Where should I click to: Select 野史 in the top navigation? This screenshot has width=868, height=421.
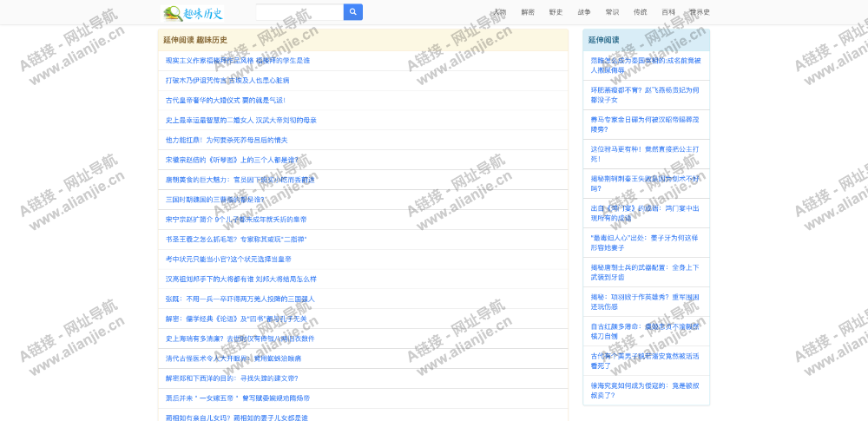click(x=556, y=12)
